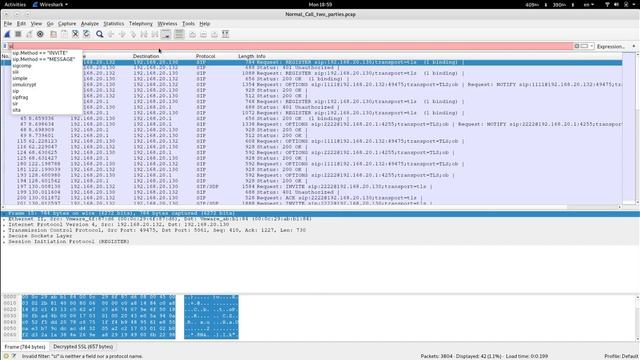Screen dimensions: 640x360
Task: Click the go to specified packet icon
Action: click(133, 34)
